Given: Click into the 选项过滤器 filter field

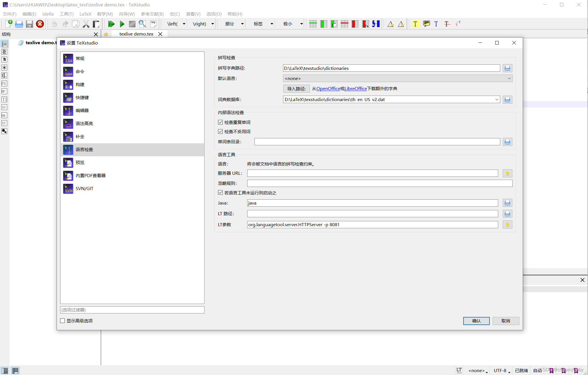Looking at the screenshot, I should [132, 310].
